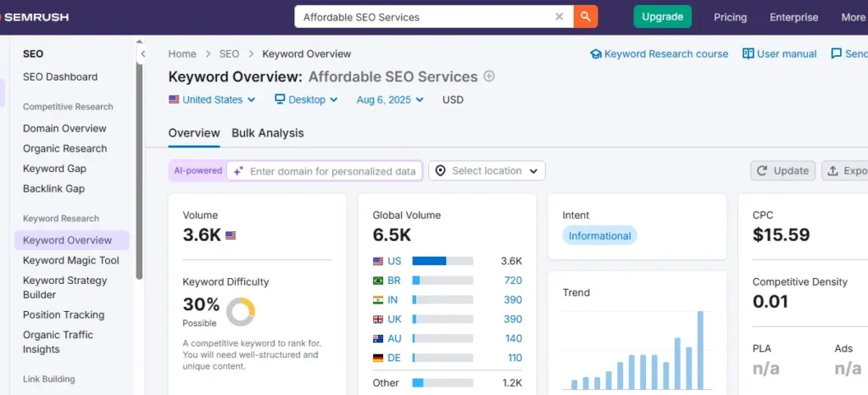Click the AU Australia flag icon
This screenshot has width=868, height=395.
pyautogui.click(x=378, y=338)
